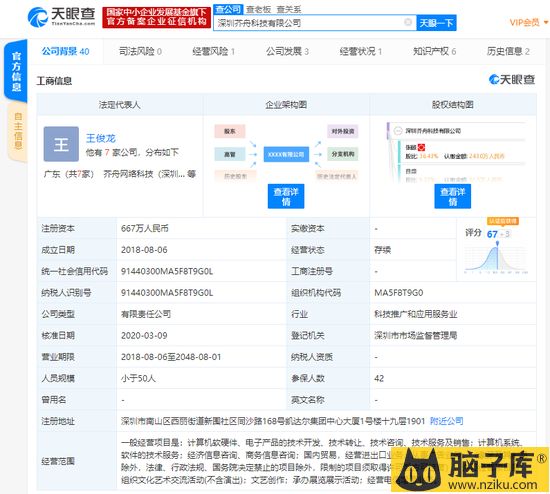Click 查看详情 under 股权结构图

tap(452, 196)
